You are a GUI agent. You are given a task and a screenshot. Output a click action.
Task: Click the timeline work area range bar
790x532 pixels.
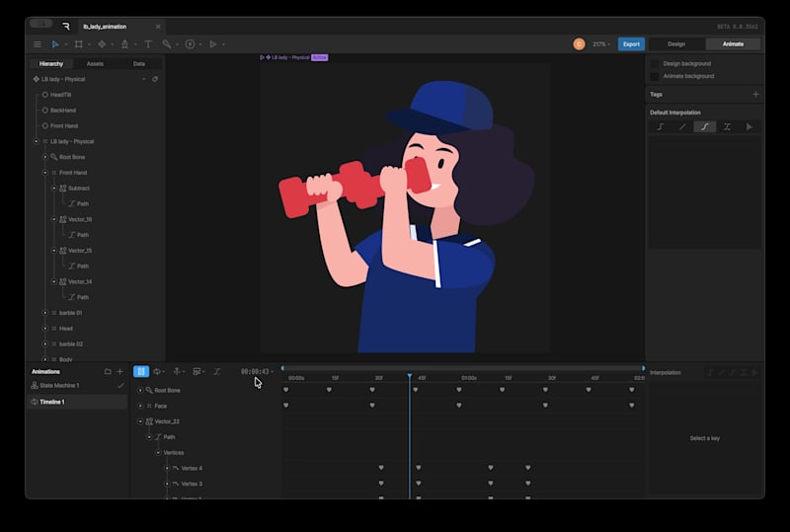[462, 368]
